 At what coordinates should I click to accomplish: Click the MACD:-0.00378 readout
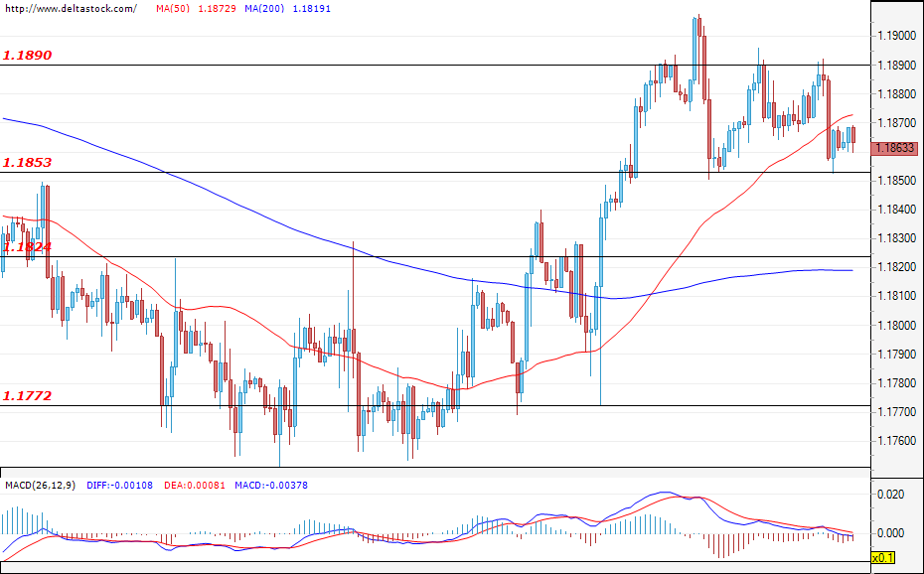tap(271, 485)
